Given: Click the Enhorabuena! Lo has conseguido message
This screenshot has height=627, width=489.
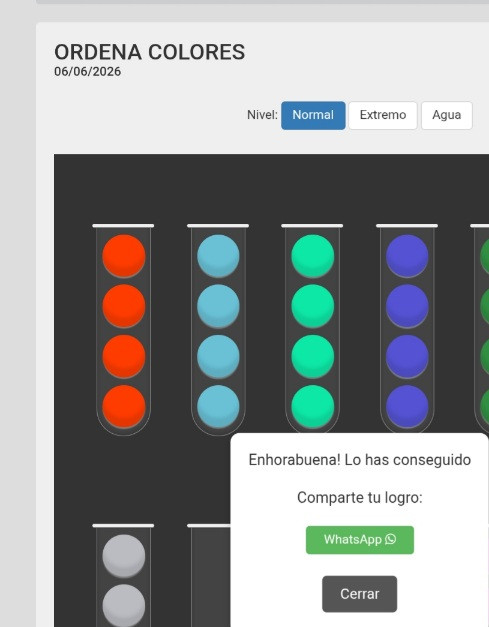Looking at the screenshot, I should click(359, 460).
